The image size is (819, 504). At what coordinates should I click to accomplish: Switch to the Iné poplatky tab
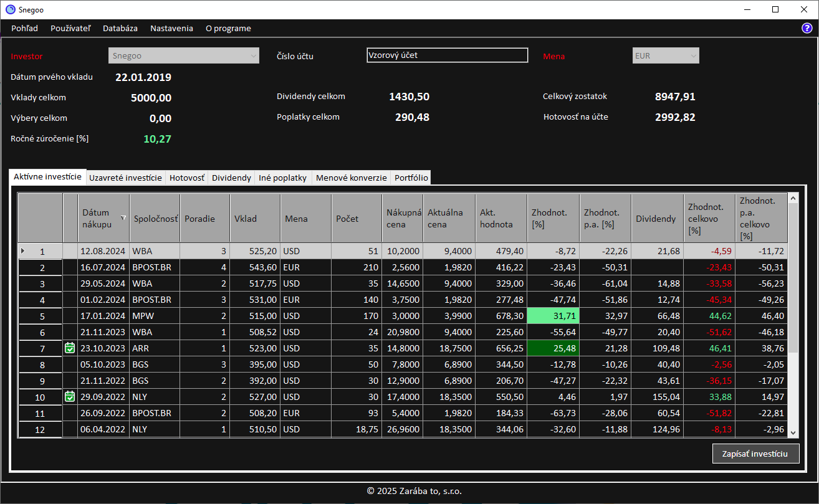[283, 178]
